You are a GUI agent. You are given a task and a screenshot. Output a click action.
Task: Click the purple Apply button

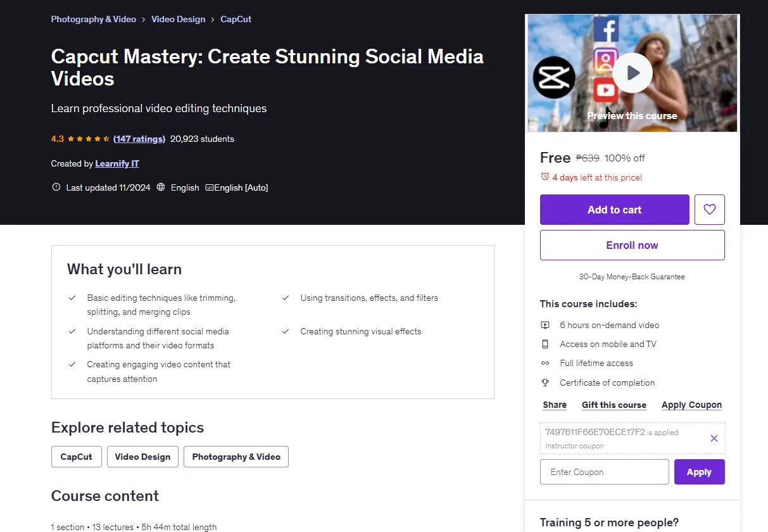pyautogui.click(x=699, y=472)
